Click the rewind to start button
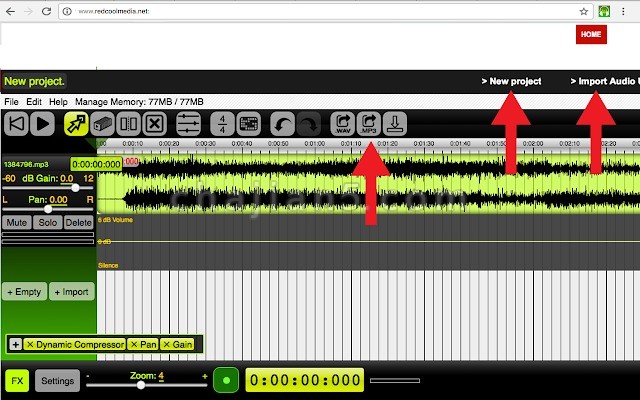Image resolution: width=640 pixels, height=400 pixels. 16,124
